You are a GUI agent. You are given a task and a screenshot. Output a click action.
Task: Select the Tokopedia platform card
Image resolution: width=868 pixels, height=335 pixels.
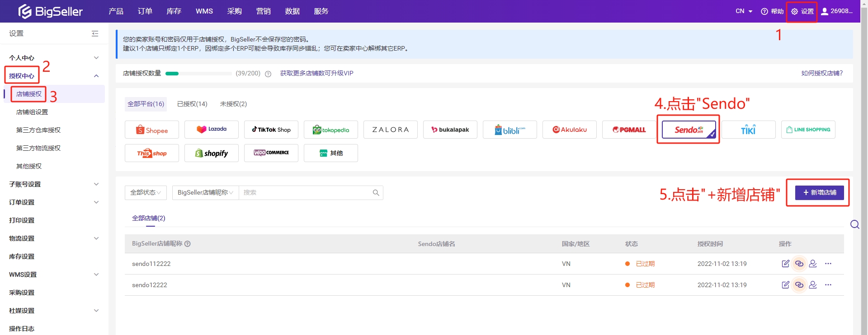pos(331,130)
